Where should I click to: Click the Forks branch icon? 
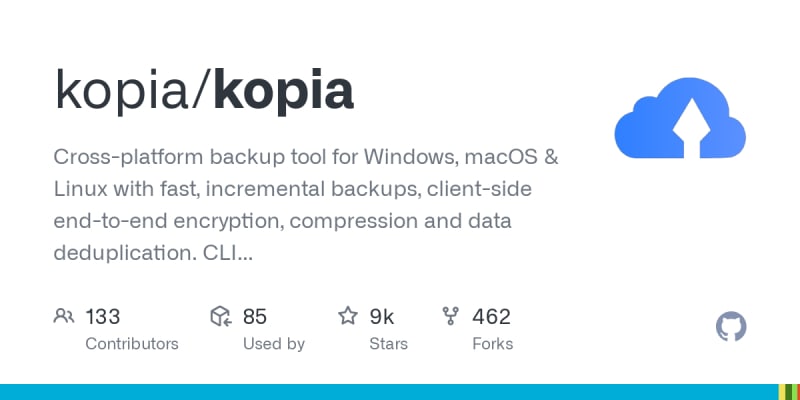point(450,317)
